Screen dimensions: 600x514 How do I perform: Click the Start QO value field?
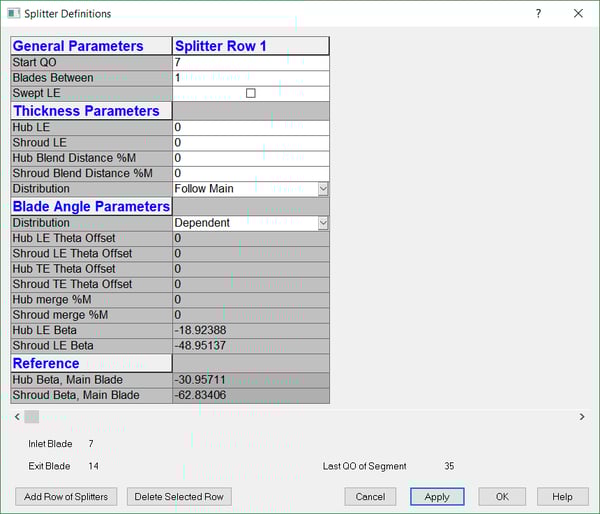click(x=250, y=62)
